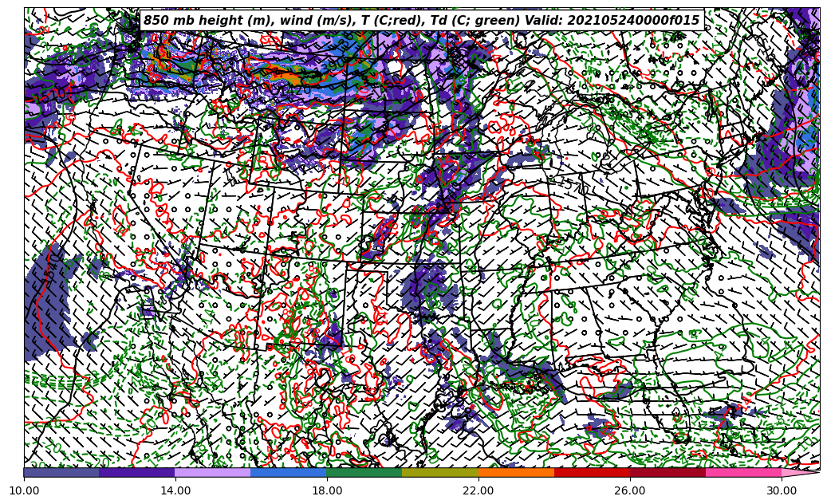
Task: Select the 26.00 colorbar tick label
Action: pos(630,490)
